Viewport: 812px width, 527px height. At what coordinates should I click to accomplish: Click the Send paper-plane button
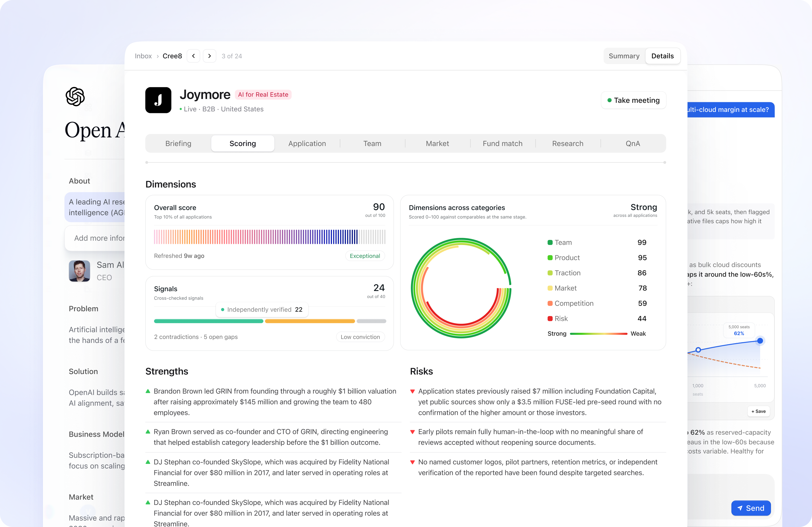coord(751,508)
